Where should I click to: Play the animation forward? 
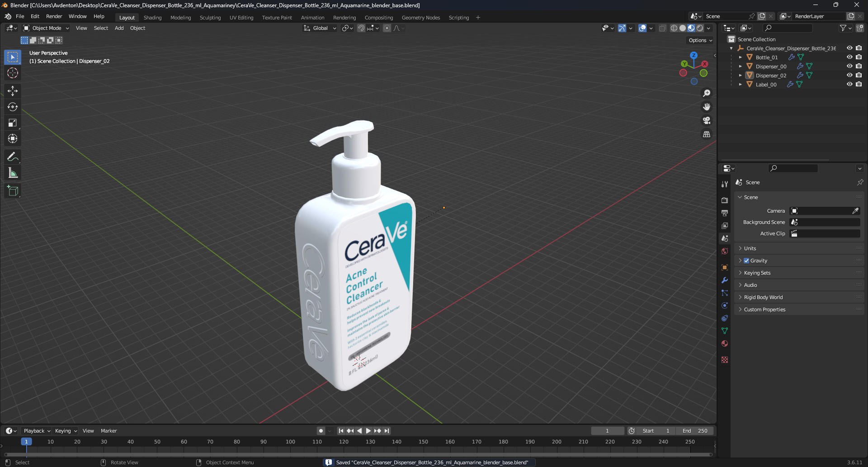[x=368, y=431]
